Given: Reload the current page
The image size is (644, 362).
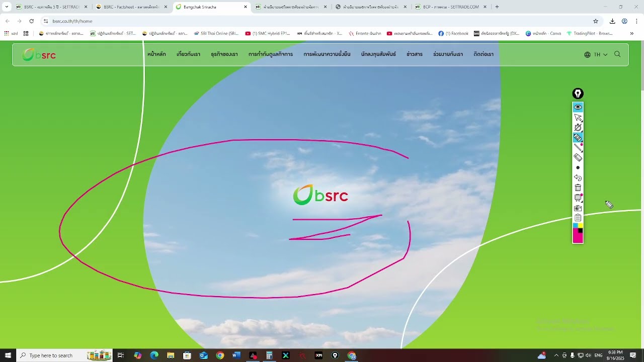Looking at the screenshot, I should pos(32,21).
